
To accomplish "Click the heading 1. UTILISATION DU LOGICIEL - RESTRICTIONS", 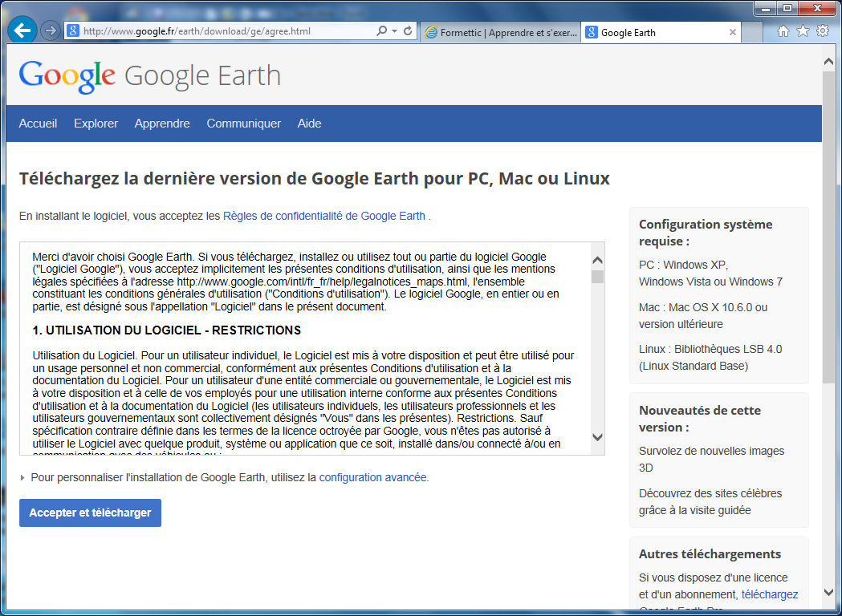I will click(x=166, y=330).
